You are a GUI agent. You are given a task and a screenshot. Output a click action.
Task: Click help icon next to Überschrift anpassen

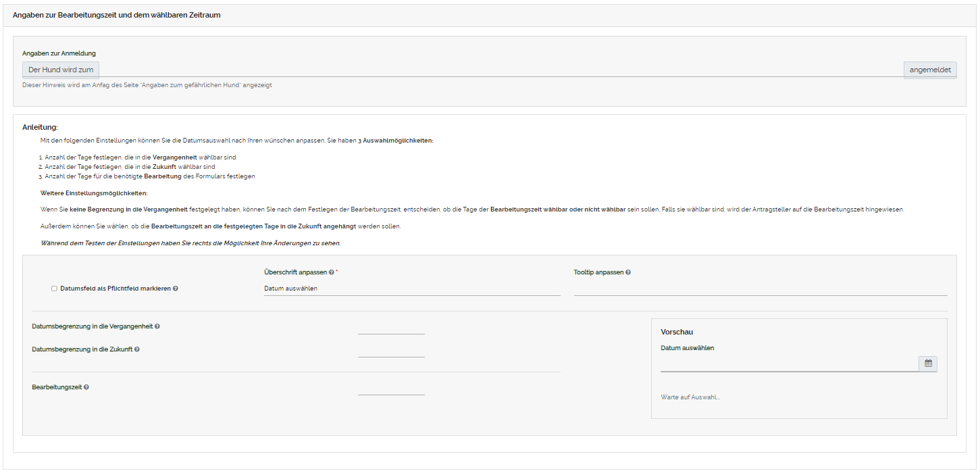coord(331,272)
